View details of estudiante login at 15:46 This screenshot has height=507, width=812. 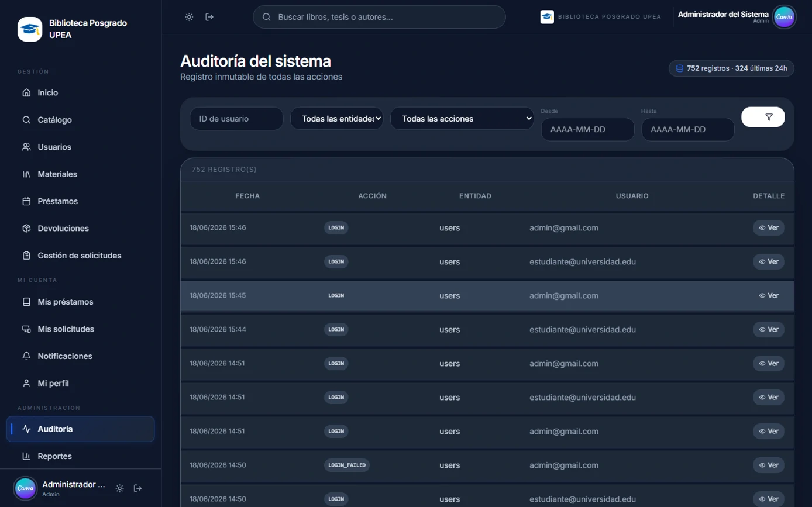point(769,262)
